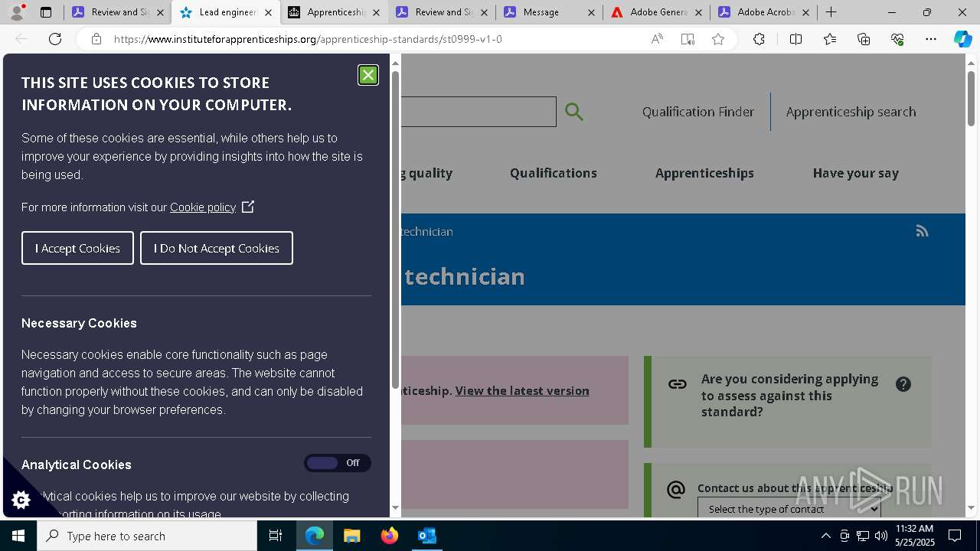Click the green search magnifier icon

point(574,112)
